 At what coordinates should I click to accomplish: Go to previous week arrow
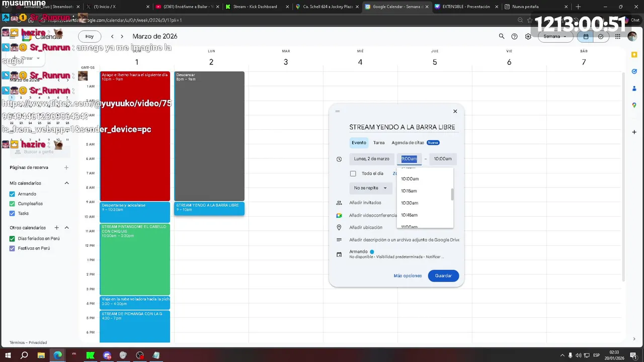pyautogui.click(x=112, y=36)
